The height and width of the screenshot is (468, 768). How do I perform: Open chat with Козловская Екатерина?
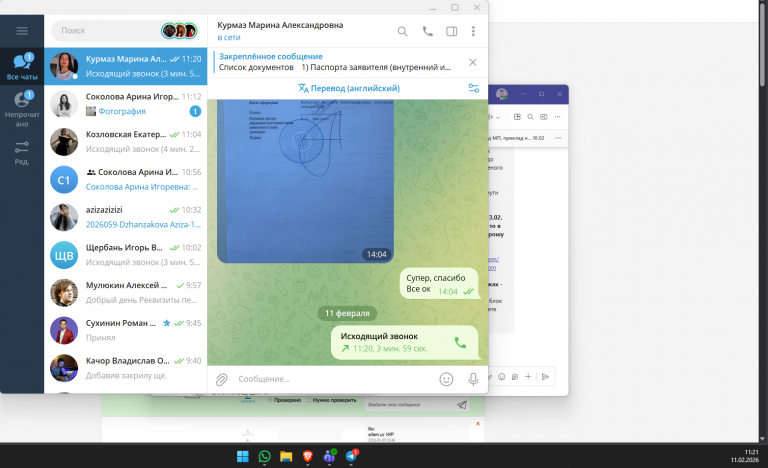tap(126, 142)
